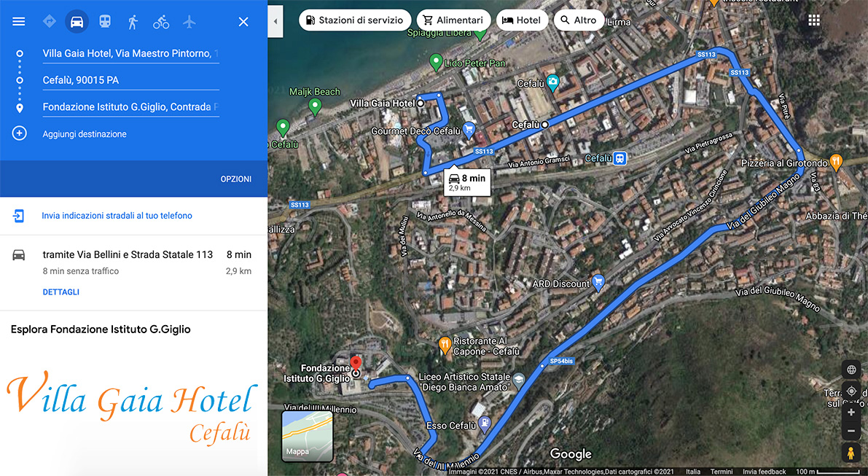Center map on your location
868x476 pixels.
click(851, 391)
